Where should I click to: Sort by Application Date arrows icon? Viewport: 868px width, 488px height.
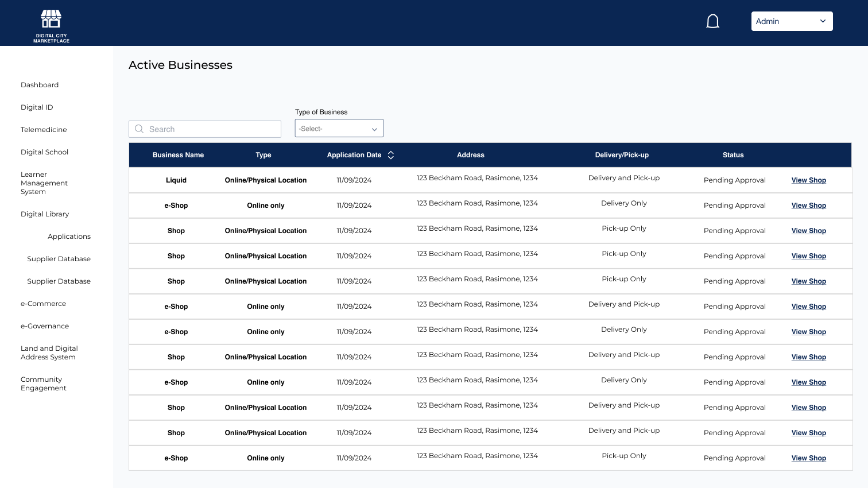[x=391, y=155]
